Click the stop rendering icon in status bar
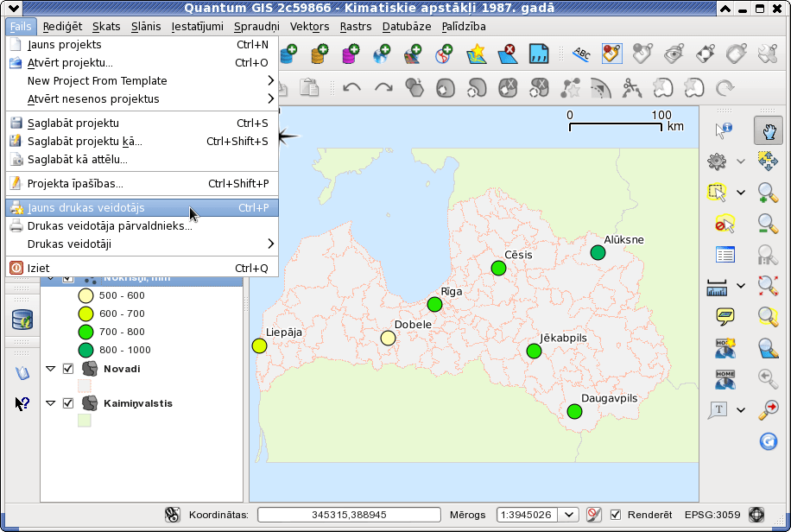The image size is (791, 532). pyautogui.click(x=594, y=515)
